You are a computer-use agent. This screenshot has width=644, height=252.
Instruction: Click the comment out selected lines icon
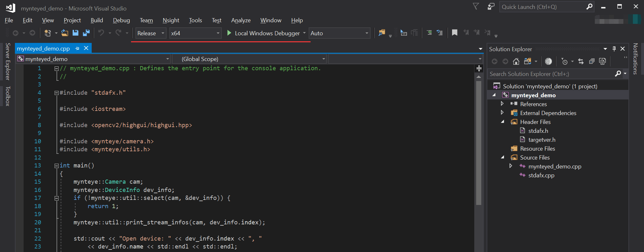[429, 33]
